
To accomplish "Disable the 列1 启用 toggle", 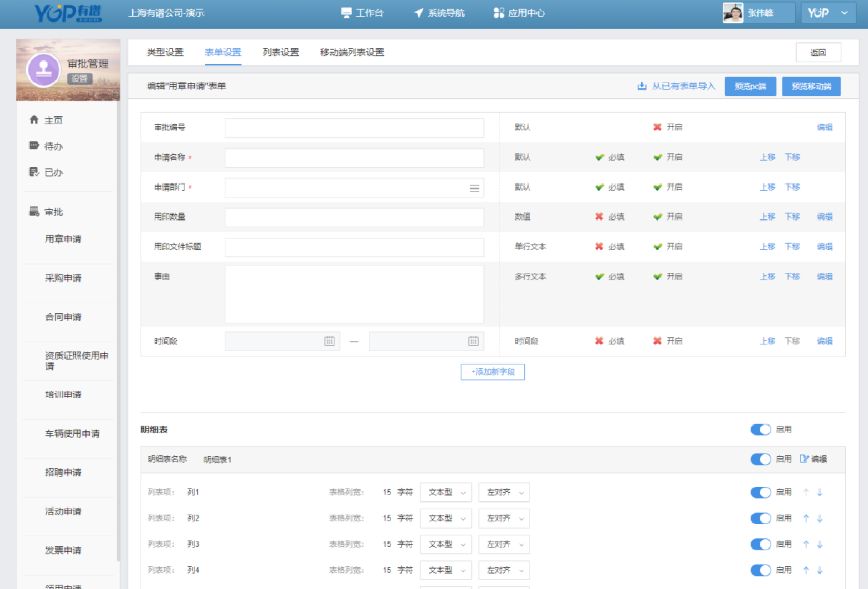I will 761,492.
